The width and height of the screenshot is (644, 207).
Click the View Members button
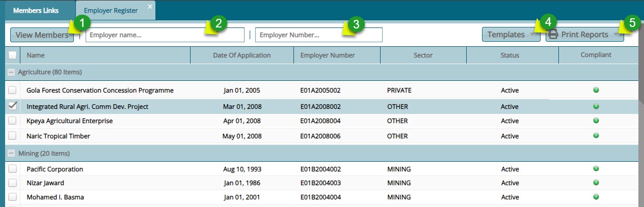click(x=42, y=35)
